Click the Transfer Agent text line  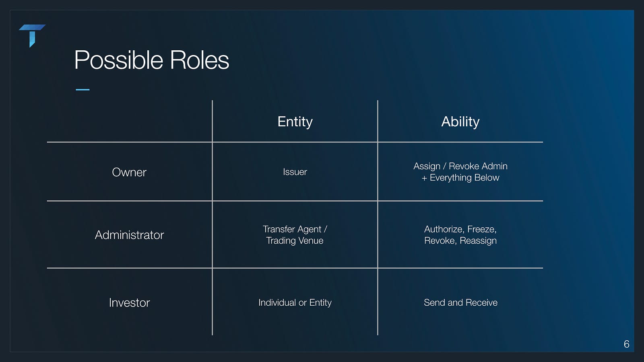[x=295, y=229]
